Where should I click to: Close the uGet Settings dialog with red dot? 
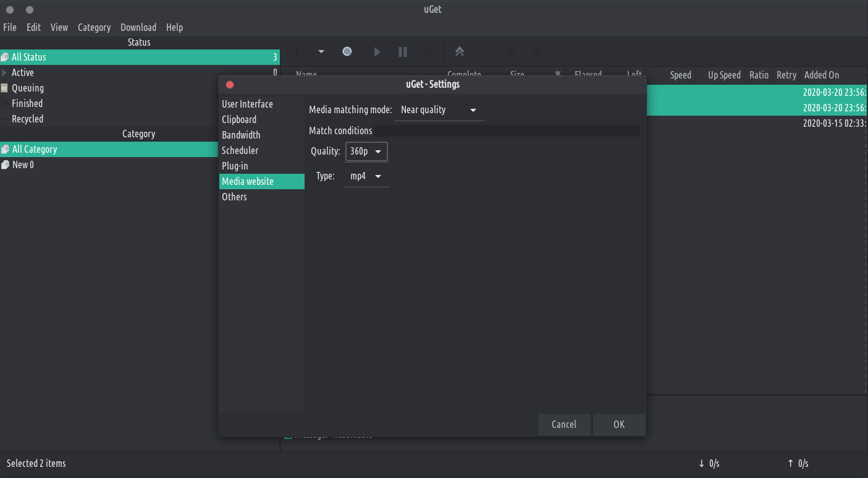[230, 85]
